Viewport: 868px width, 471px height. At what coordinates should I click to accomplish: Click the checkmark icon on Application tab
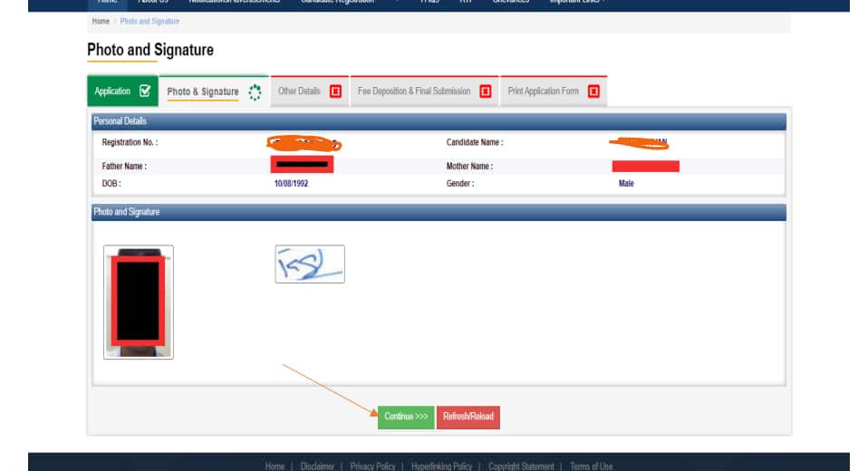[144, 91]
